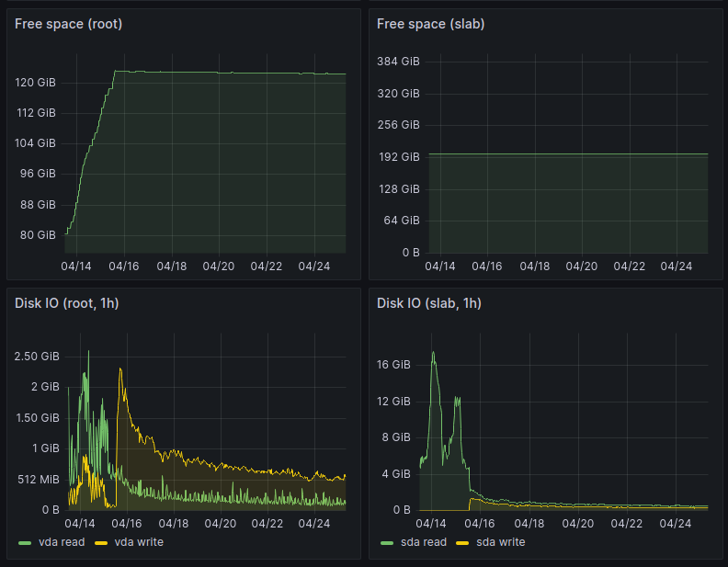Click the 320 GiB axis label in slab free space
Viewport: 728px width, 567px height.
(x=398, y=93)
